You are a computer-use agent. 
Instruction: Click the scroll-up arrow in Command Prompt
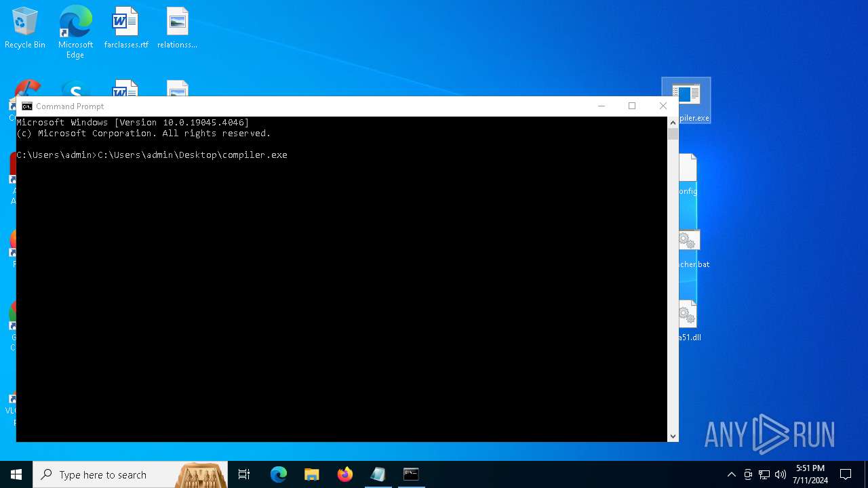pos(673,122)
